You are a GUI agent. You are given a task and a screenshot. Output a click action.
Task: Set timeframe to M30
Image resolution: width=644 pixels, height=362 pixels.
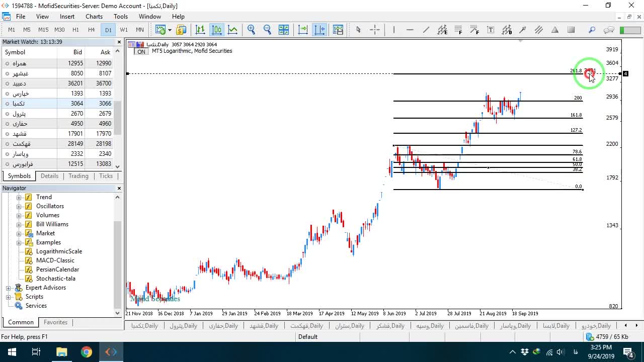59,30
